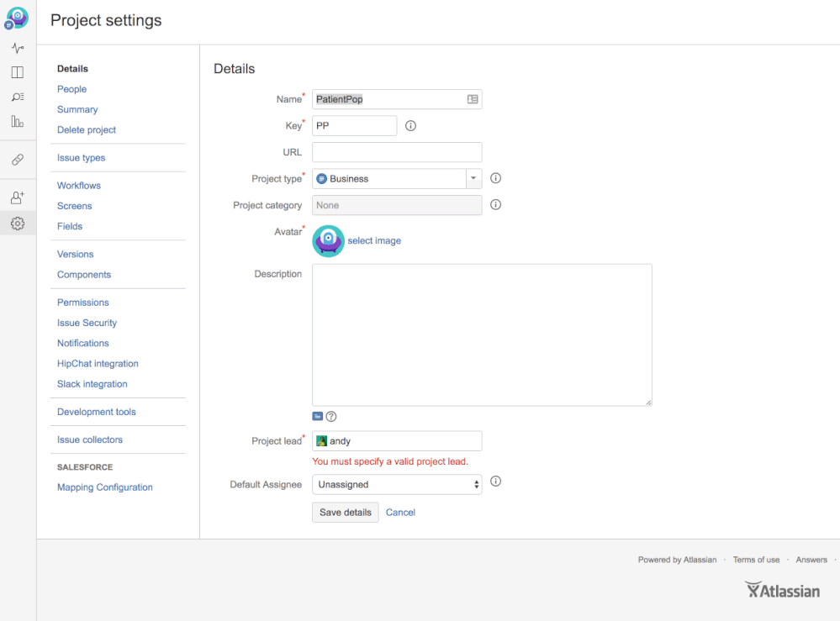
Task: Grab the description resize handle
Action: click(x=648, y=402)
